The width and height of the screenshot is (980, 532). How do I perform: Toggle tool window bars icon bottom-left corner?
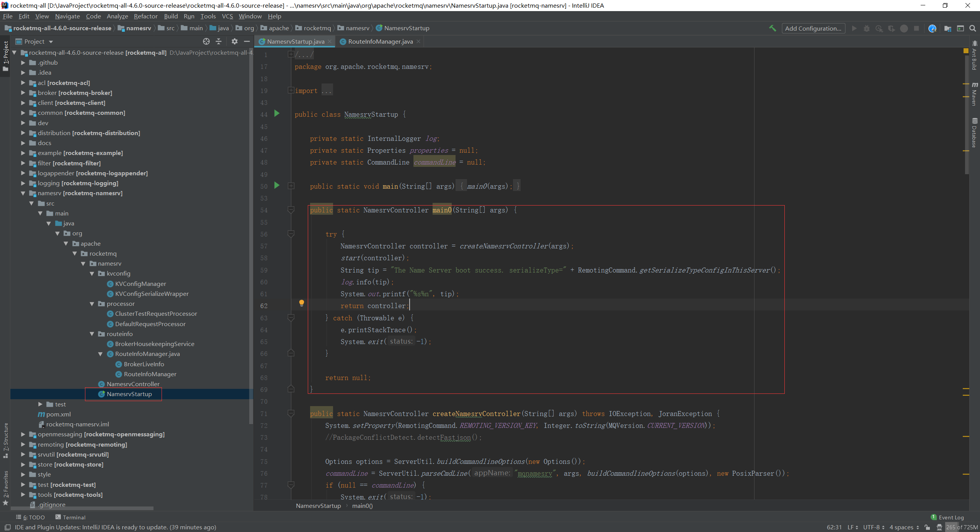pos(7,527)
